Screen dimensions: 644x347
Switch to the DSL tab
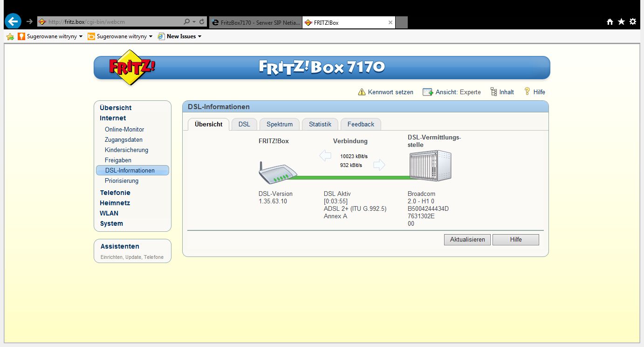[x=244, y=124]
